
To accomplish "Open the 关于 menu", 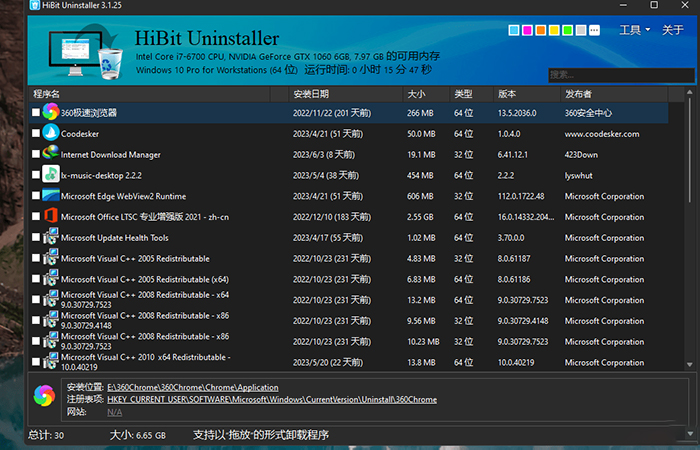I will (x=673, y=30).
